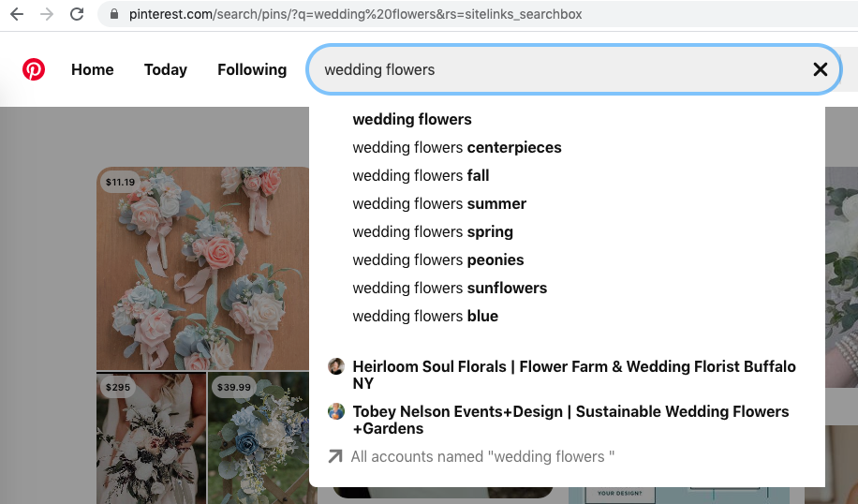
Task: Go back with the browser back arrow
Action: pyautogui.click(x=17, y=14)
